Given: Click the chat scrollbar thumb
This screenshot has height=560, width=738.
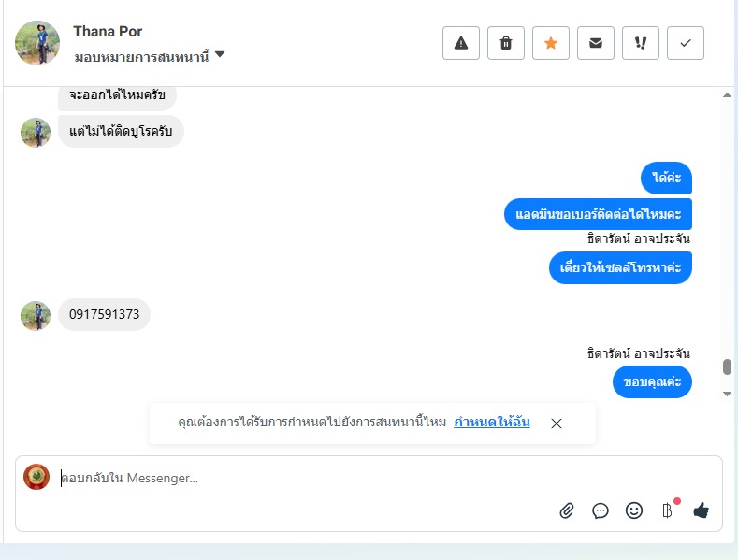Looking at the screenshot, I should click(x=727, y=367).
